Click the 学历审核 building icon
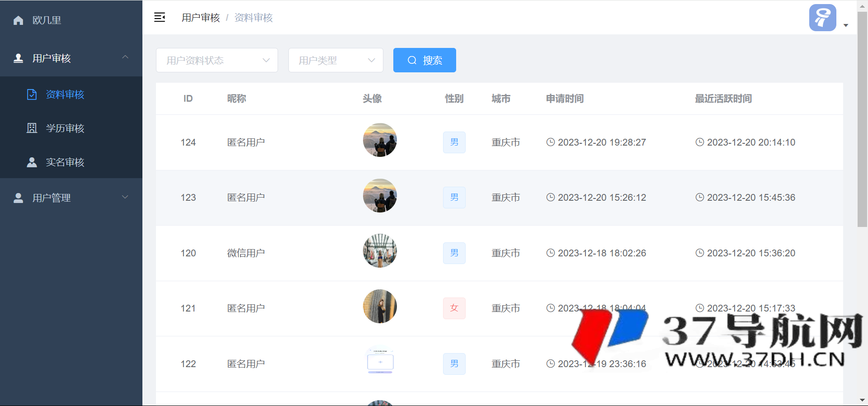The image size is (868, 406). click(x=32, y=128)
